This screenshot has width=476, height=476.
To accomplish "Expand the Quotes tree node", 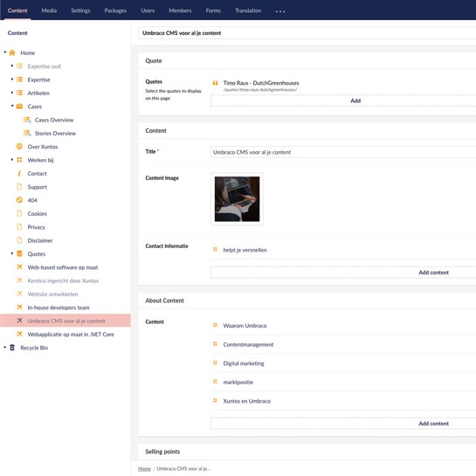I will coord(12,253).
